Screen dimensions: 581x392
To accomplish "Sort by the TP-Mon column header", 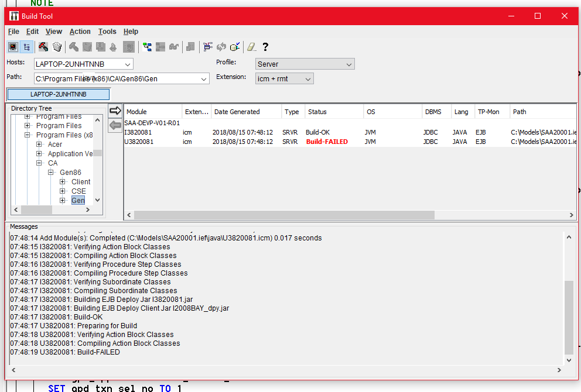I will [x=492, y=112].
